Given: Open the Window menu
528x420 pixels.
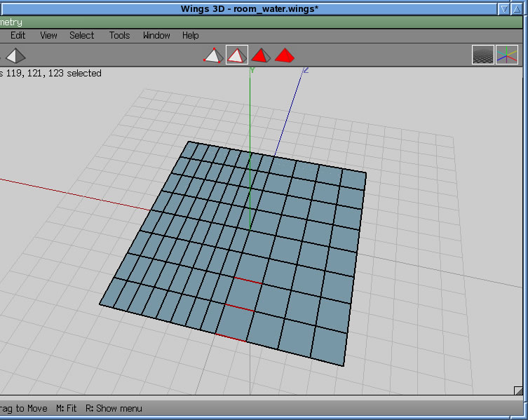Looking at the screenshot, I should [156, 35].
